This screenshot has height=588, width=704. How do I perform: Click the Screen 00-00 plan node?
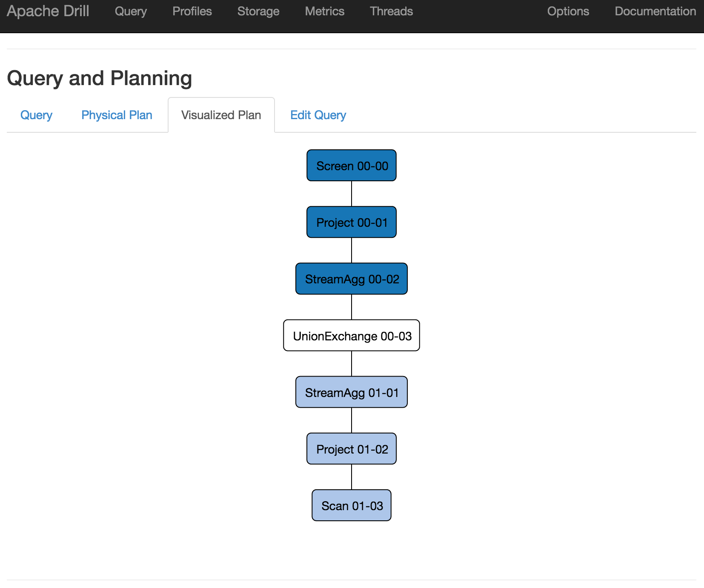(352, 166)
